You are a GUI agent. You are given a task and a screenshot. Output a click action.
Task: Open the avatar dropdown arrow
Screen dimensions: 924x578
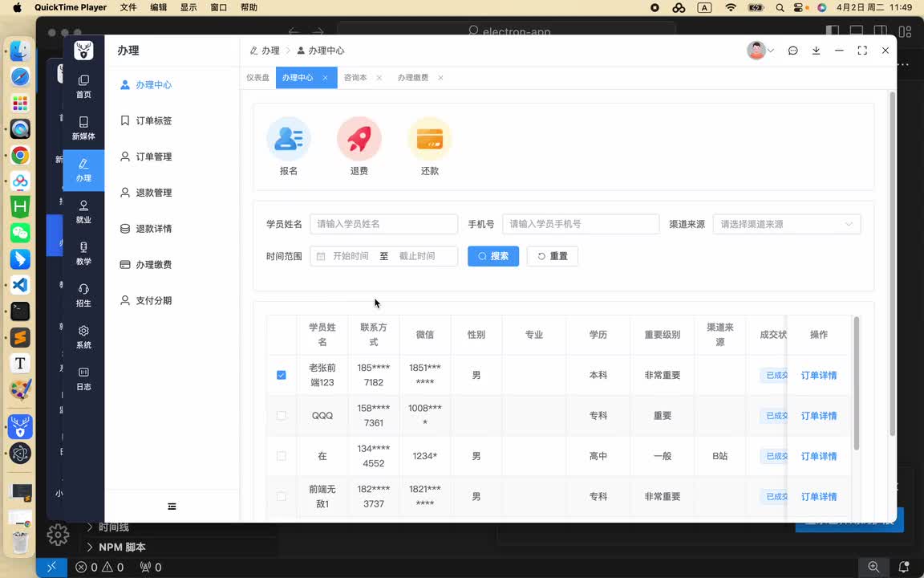[771, 51]
